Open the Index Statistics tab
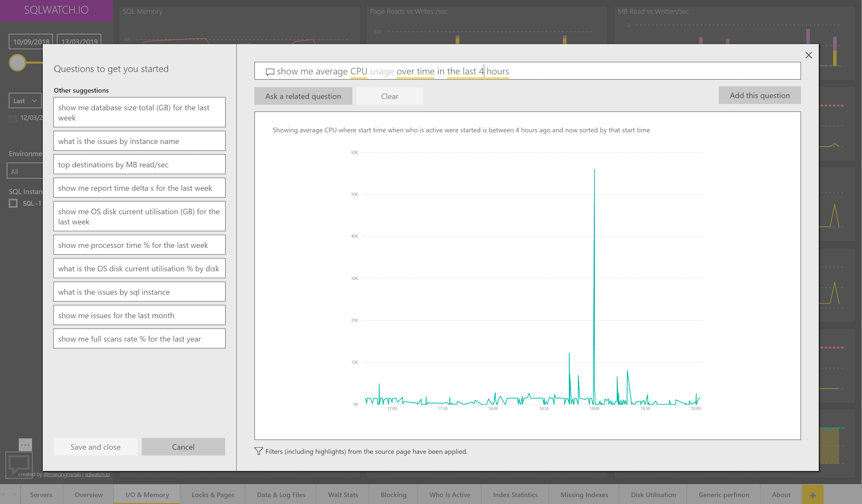Image resolution: width=862 pixels, height=504 pixels. [x=515, y=495]
